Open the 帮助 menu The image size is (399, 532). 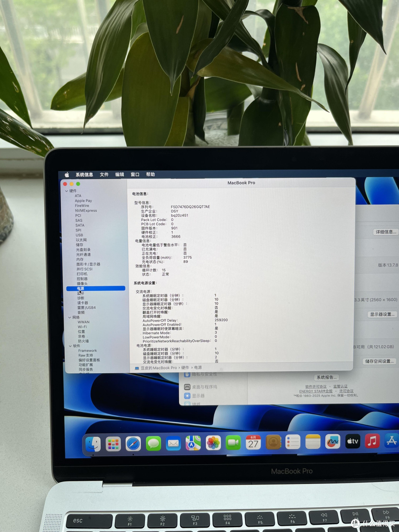(150, 174)
